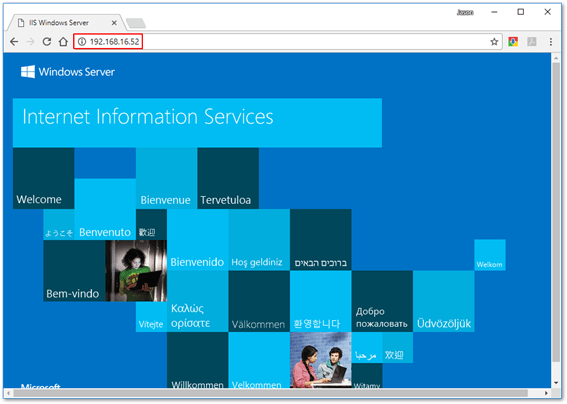
Task: Click the Tervetuloa tile
Action: (228, 178)
